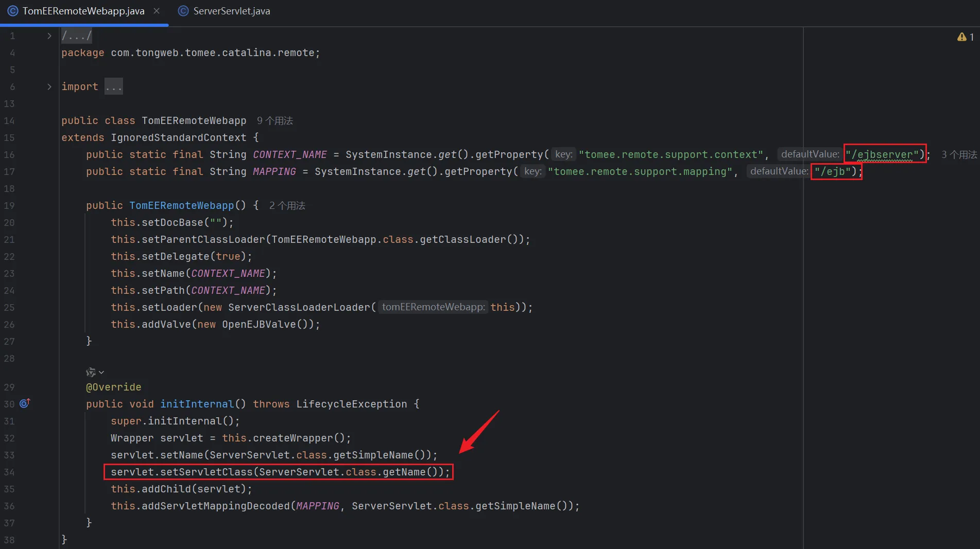Click the override gutter icon on line 30

pyautogui.click(x=25, y=403)
